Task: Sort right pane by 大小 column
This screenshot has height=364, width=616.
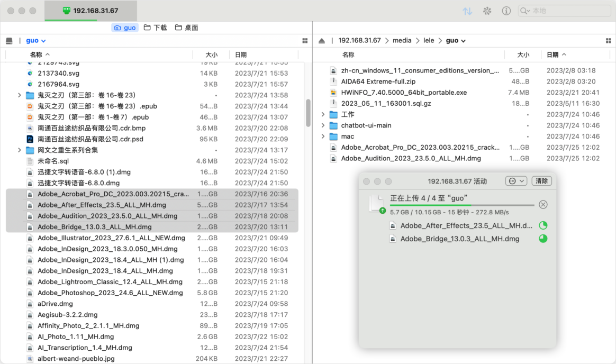Action: tap(523, 54)
